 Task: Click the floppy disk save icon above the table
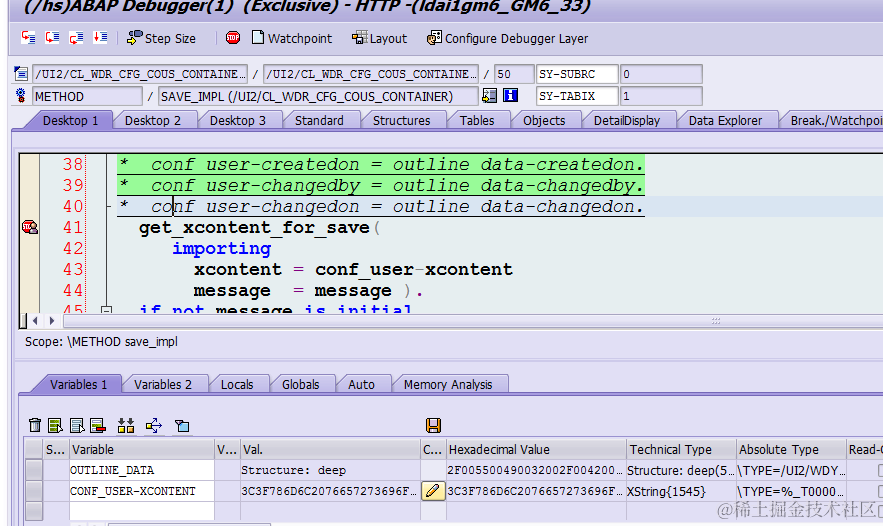[x=434, y=425]
